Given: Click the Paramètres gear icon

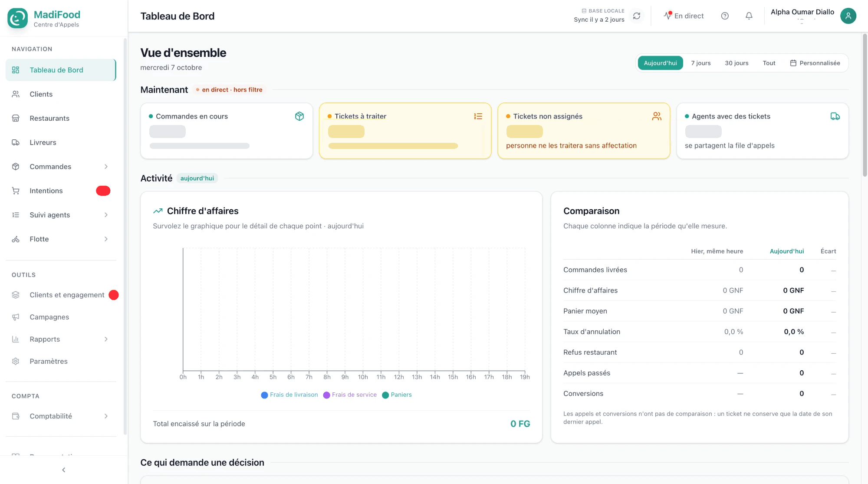Looking at the screenshot, I should point(16,362).
